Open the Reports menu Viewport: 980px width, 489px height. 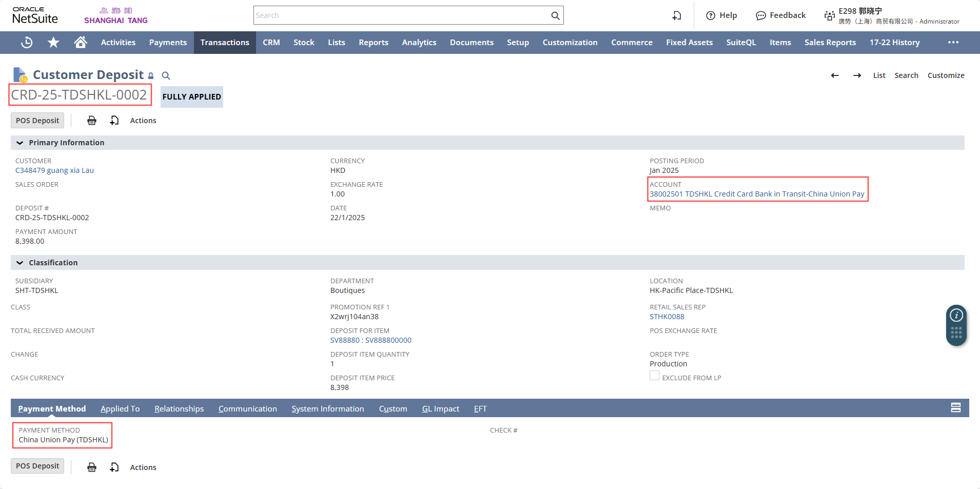pos(374,43)
